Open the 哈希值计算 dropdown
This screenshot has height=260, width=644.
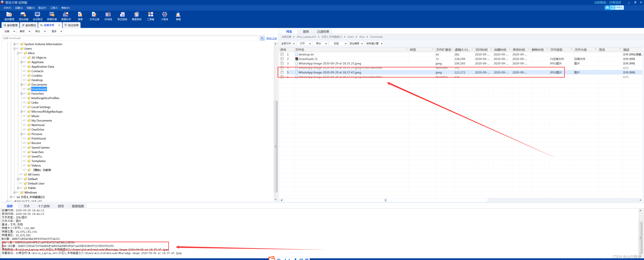(374, 43)
